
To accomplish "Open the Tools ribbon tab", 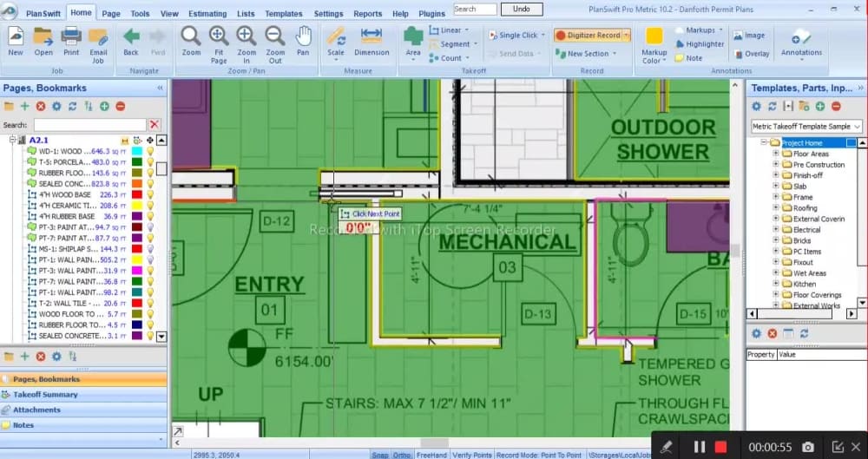I will point(140,13).
